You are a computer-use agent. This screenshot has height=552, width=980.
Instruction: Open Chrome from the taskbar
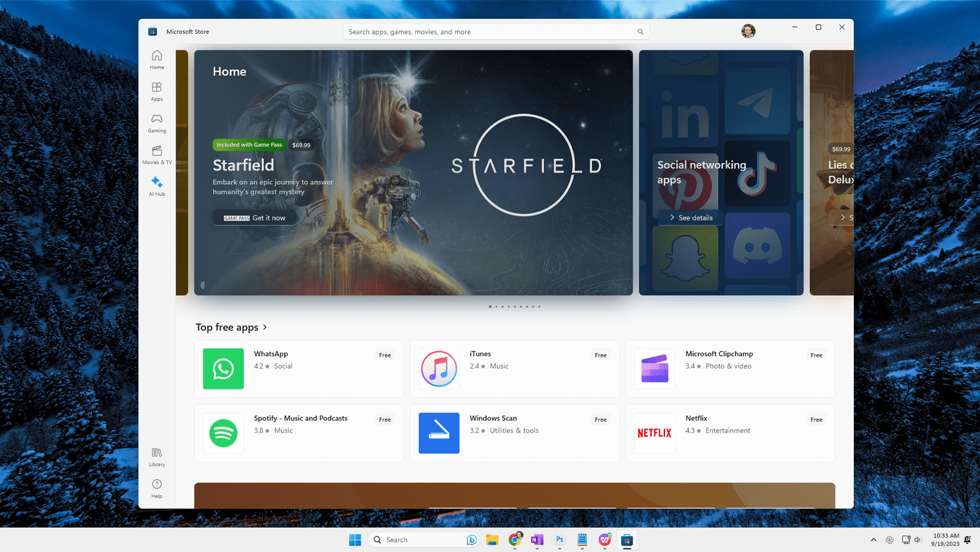point(515,540)
